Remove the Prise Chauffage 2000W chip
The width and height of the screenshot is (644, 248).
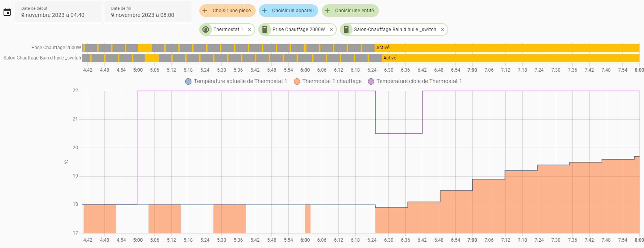[331, 30]
